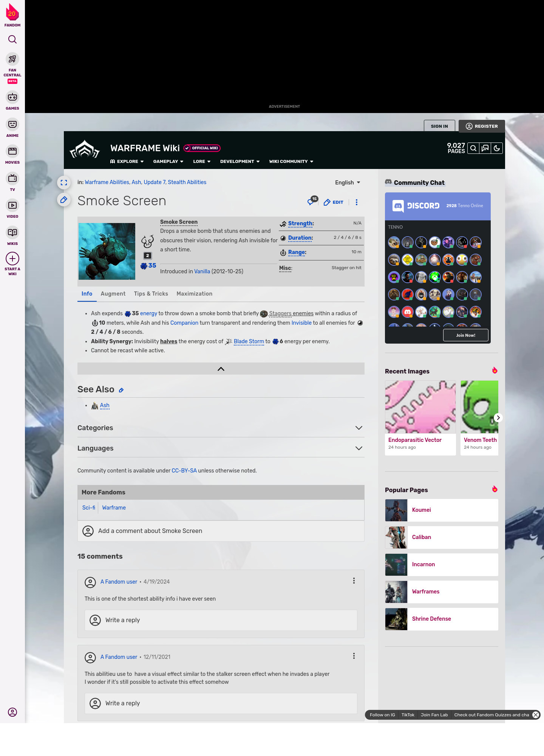Open the Development dropdown menu
The height and width of the screenshot is (756, 544).
(x=240, y=161)
